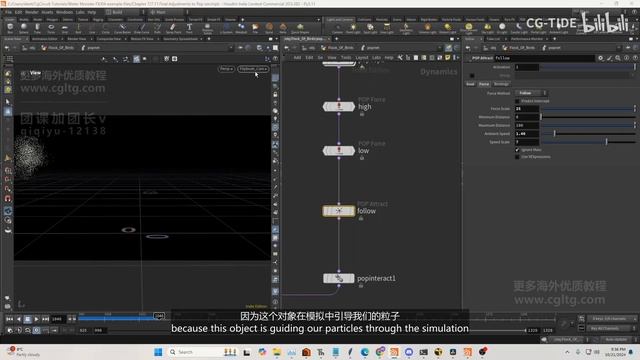Select the Spray Paint shelf tool
This screenshot has height=360, width=640.
[x=173, y=28]
